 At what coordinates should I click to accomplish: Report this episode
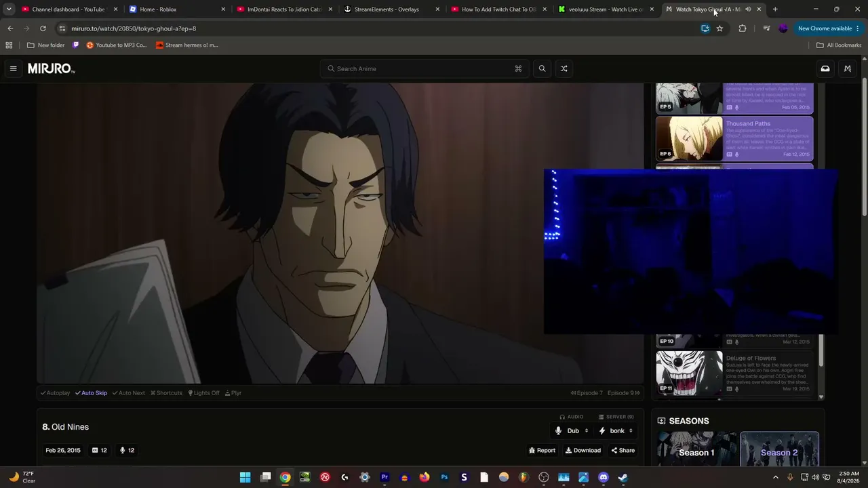542,450
